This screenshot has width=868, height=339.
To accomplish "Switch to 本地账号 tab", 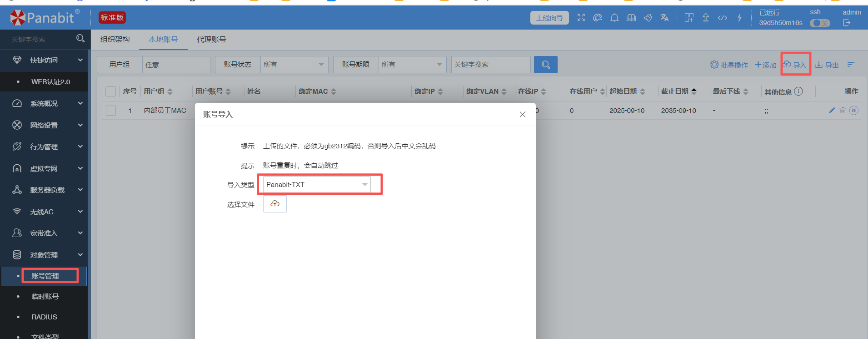I will (x=163, y=40).
